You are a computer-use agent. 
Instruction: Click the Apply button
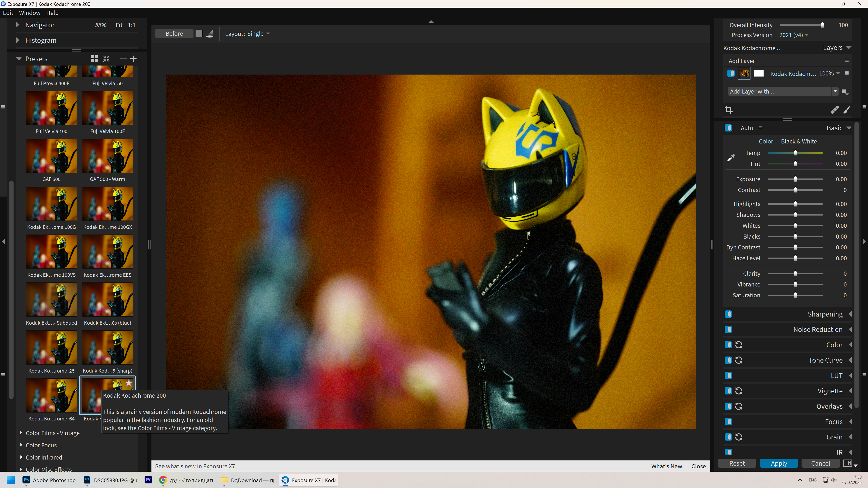[779, 463]
